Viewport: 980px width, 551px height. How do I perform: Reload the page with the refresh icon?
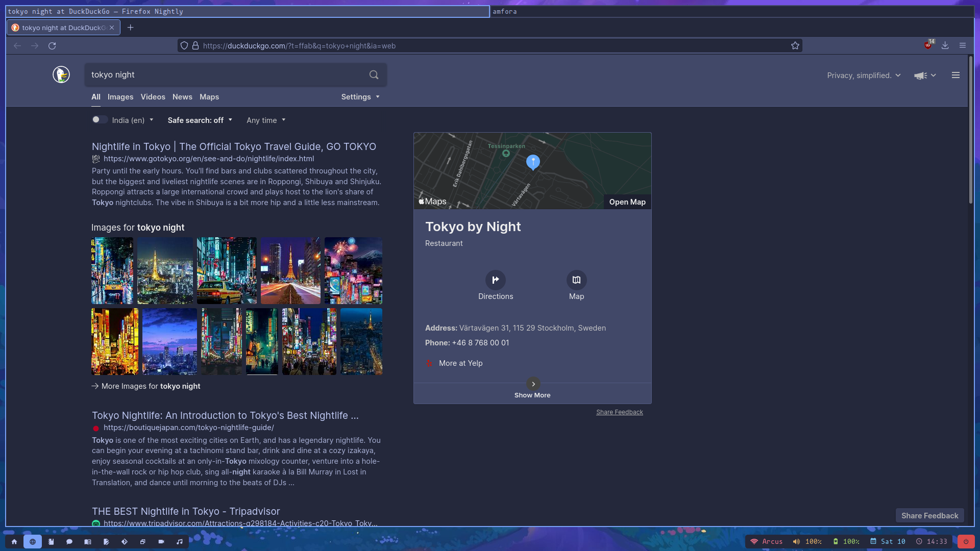point(52,46)
